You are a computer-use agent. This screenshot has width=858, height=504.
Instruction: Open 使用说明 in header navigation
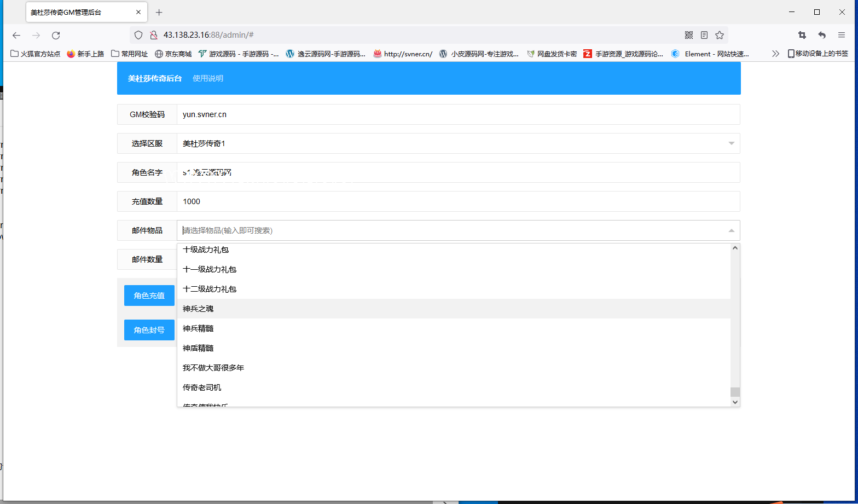[x=208, y=78]
